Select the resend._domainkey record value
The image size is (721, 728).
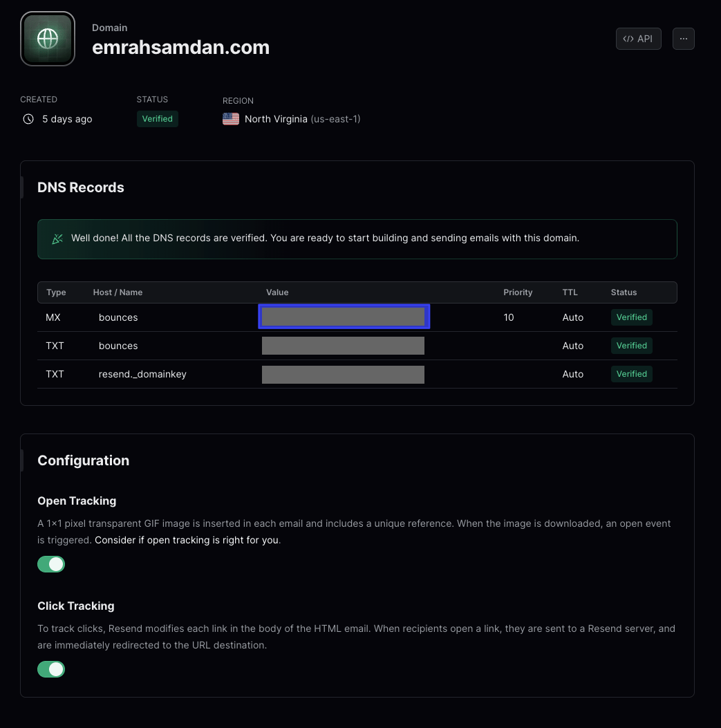(343, 374)
